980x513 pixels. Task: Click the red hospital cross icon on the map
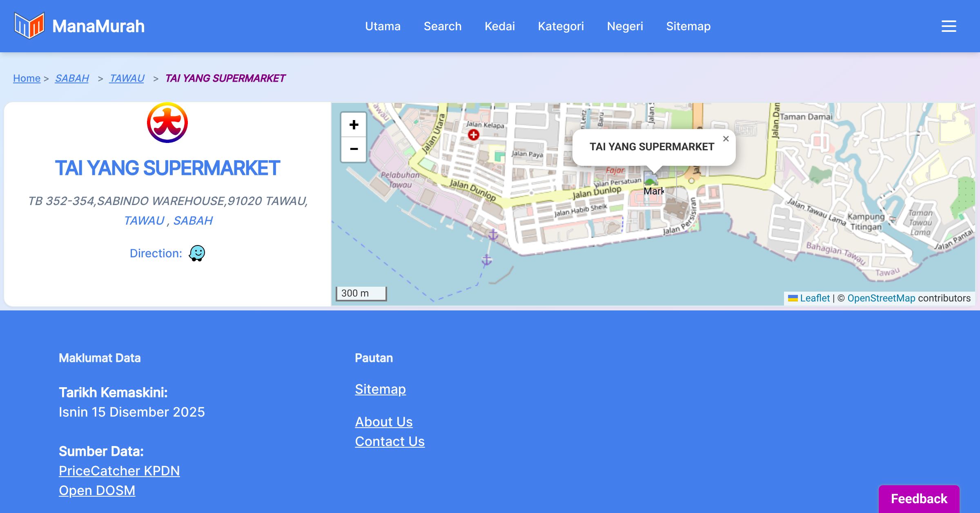(x=473, y=135)
